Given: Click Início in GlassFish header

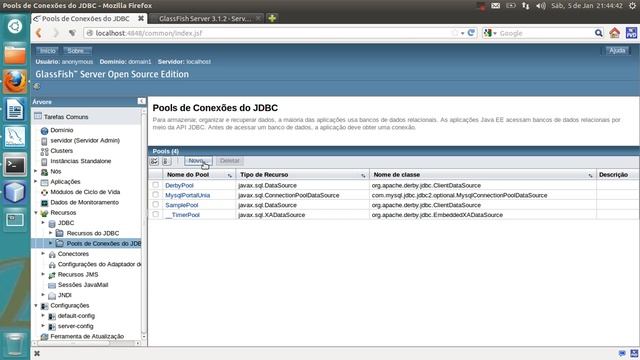Looking at the screenshot, I should (x=47, y=51).
